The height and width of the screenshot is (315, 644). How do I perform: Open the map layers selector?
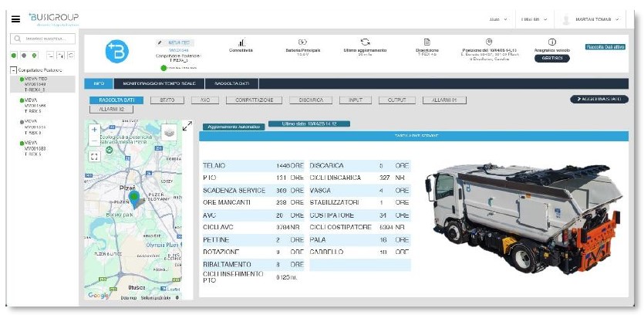click(169, 132)
